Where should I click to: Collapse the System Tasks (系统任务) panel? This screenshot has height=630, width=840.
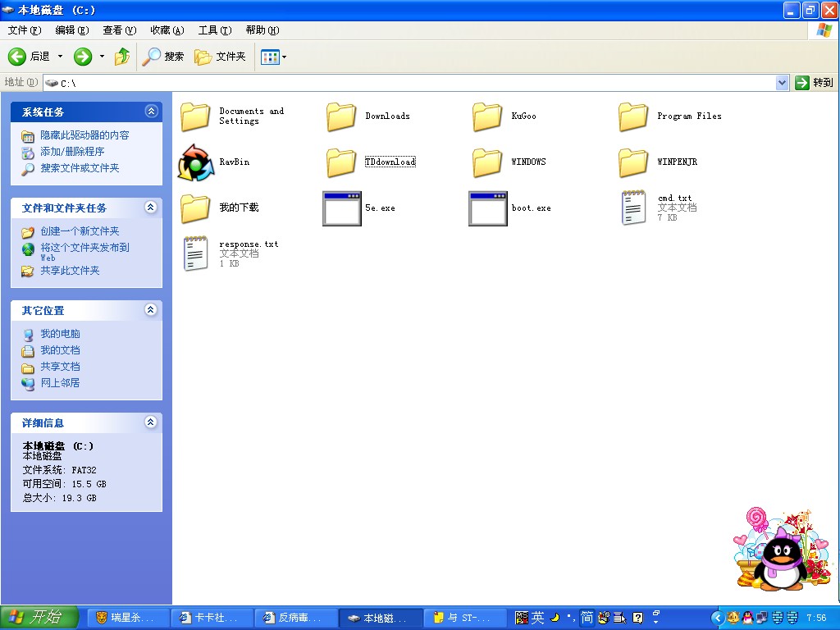[x=151, y=112]
